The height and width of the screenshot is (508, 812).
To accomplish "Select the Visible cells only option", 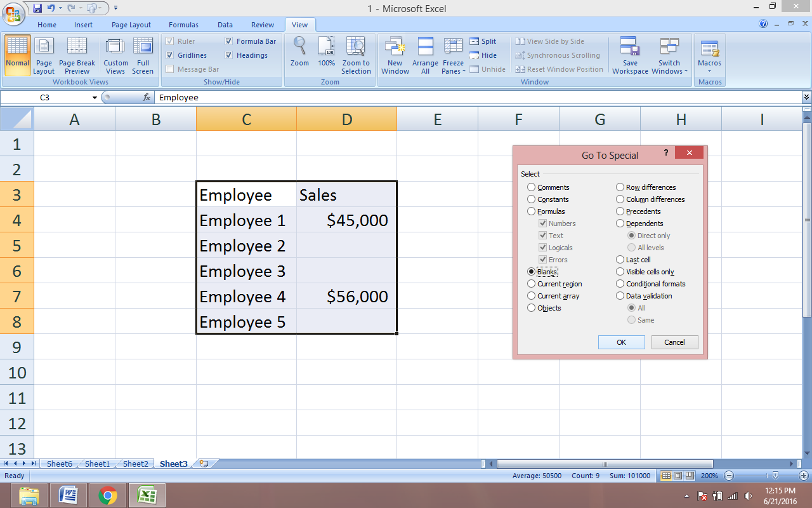I will pyautogui.click(x=620, y=272).
